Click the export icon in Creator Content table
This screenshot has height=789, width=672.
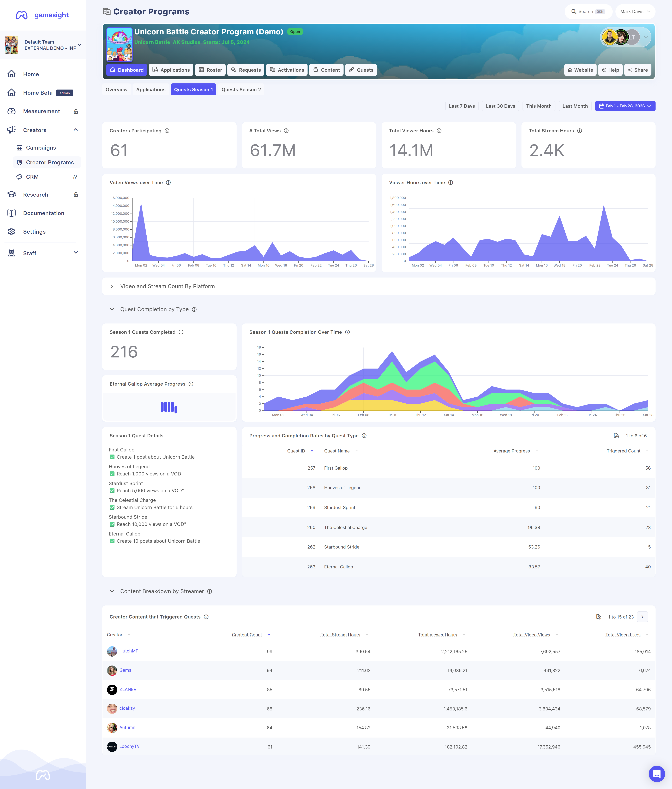599,617
